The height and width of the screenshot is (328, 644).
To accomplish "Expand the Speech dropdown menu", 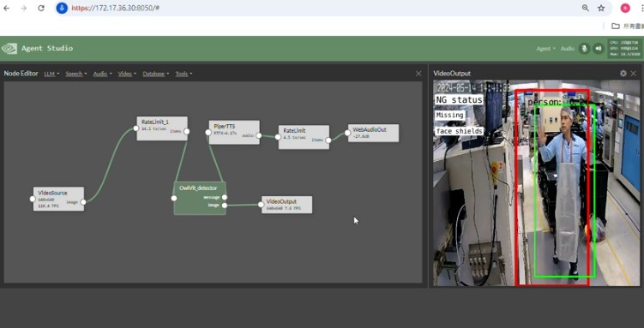I will pos(76,74).
